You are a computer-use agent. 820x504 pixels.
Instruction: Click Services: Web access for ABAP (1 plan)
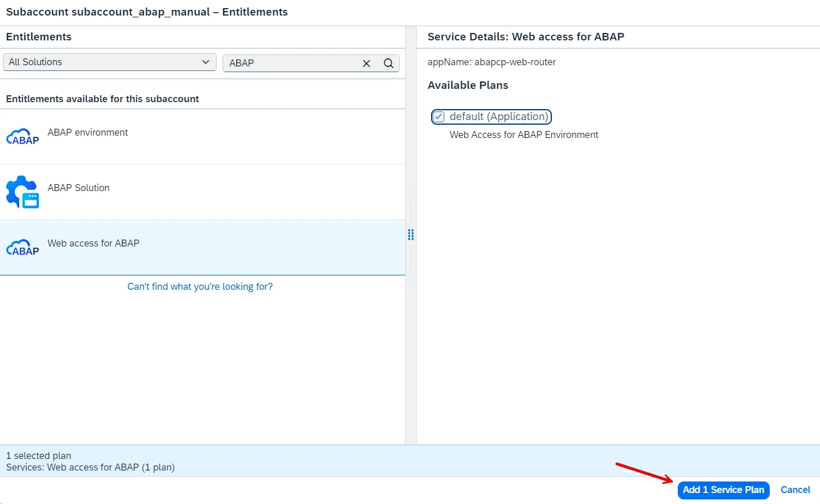click(90, 467)
